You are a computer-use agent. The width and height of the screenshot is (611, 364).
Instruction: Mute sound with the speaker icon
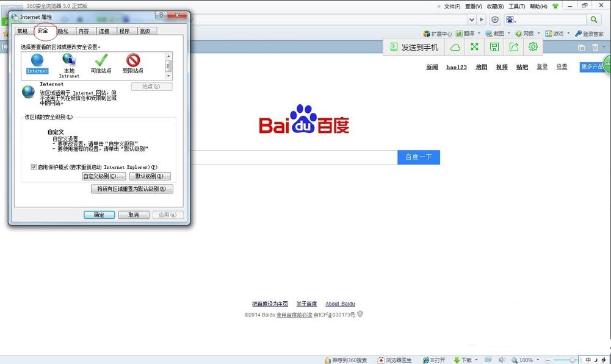(x=502, y=360)
